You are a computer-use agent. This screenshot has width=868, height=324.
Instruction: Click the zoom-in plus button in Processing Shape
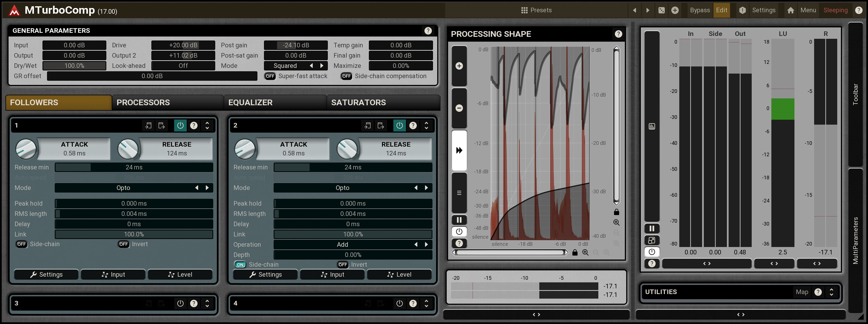pyautogui.click(x=459, y=66)
